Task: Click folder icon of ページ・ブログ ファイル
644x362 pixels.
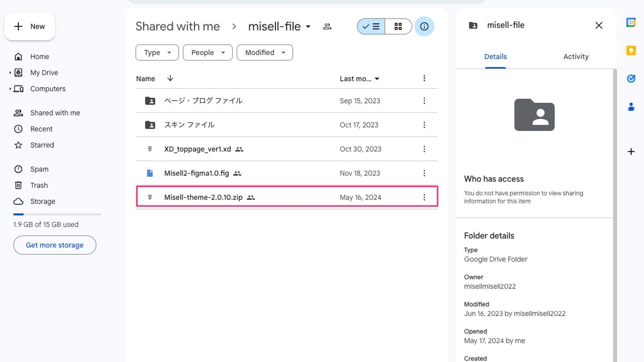Action: (150, 101)
